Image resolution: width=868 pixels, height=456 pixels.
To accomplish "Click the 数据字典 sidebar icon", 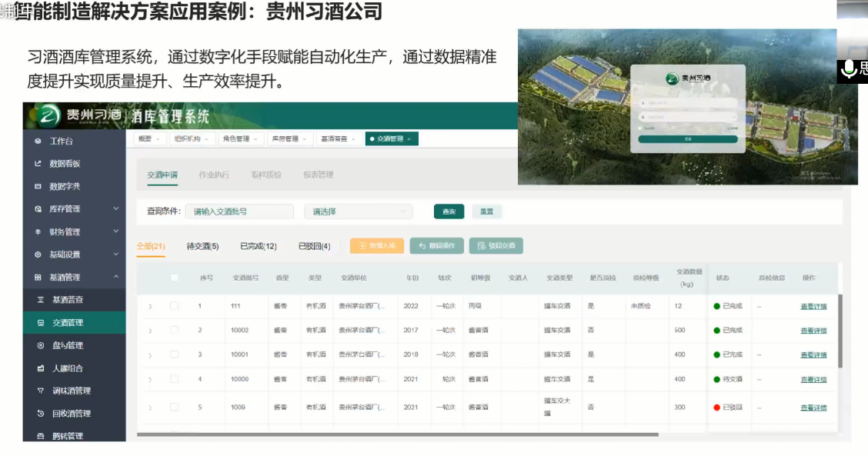I will click(x=38, y=187).
